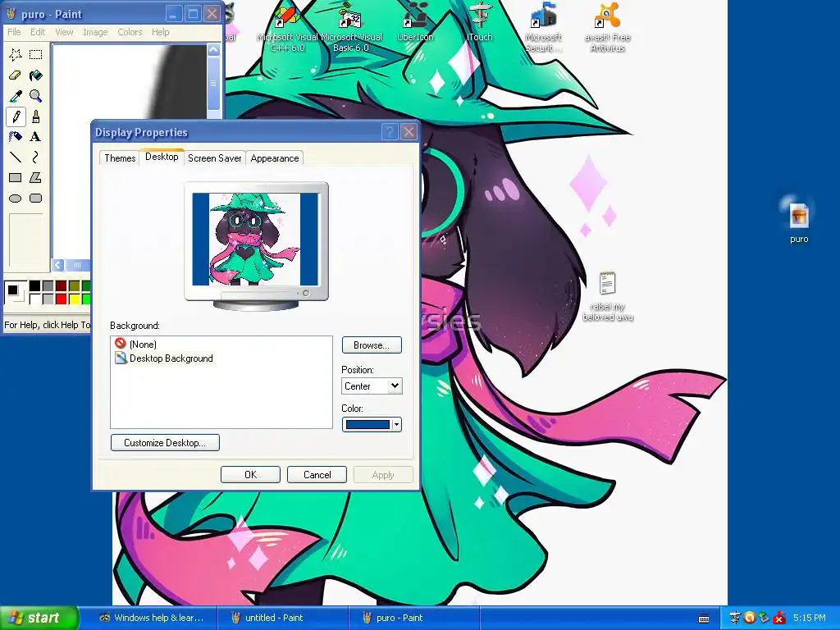Choose the Ellipse shape tool
Image resolution: width=840 pixels, height=630 pixels.
pyautogui.click(x=16, y=199)
